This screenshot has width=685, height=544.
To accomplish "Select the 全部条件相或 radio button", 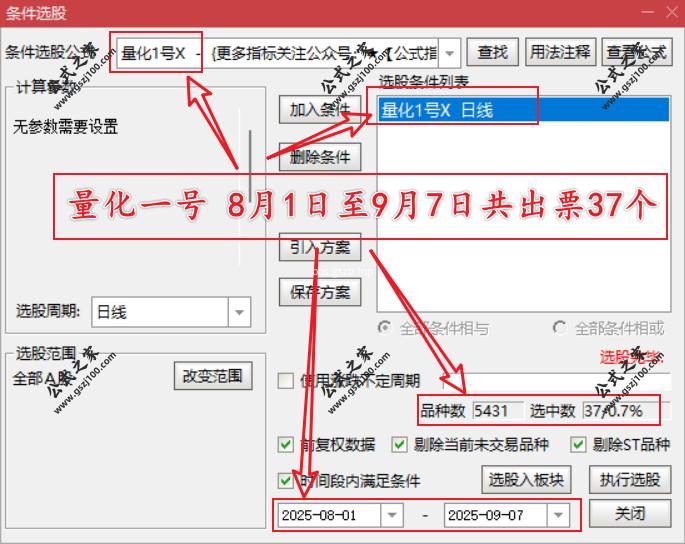I will click(559, 327).
